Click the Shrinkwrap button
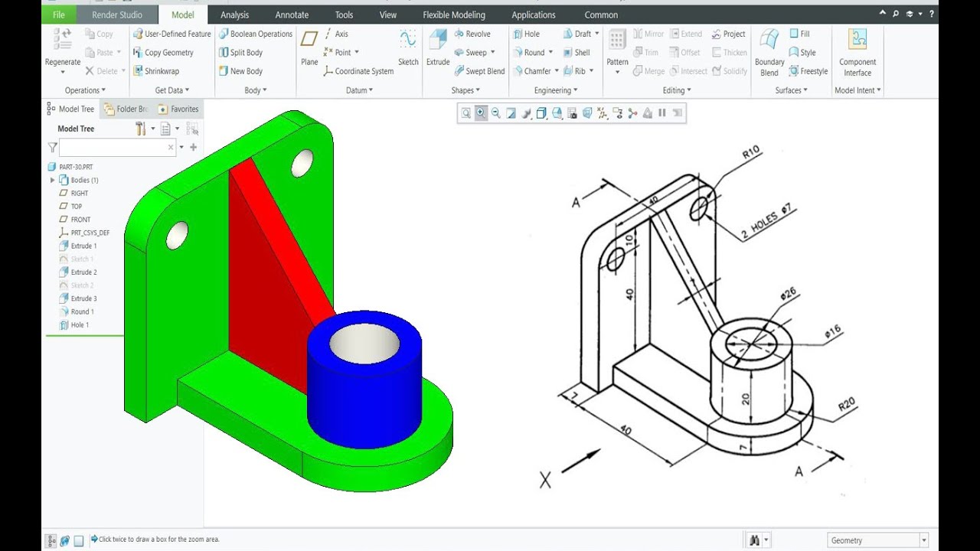980x551 pixels. coord(156,71)
